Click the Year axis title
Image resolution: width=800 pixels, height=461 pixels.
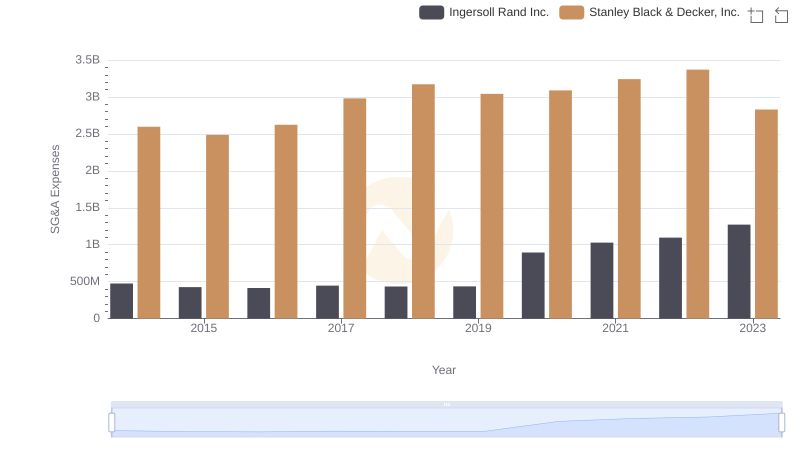[444, 370]
